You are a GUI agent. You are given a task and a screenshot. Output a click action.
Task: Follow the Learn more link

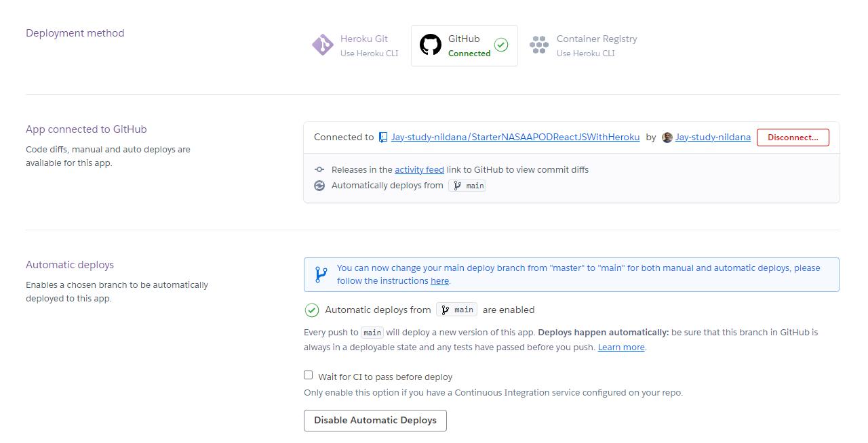pos(621,347)
